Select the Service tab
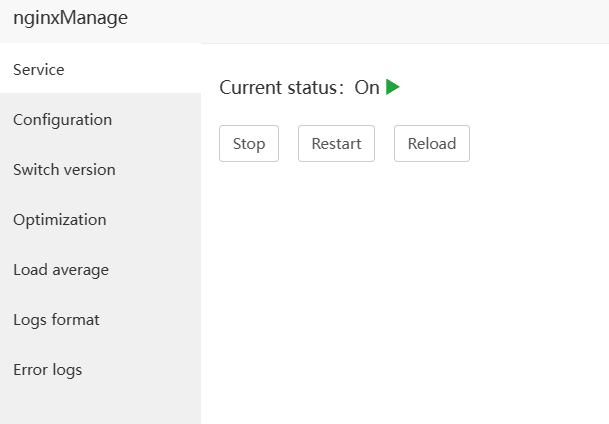609x424 pixels. 39,70
